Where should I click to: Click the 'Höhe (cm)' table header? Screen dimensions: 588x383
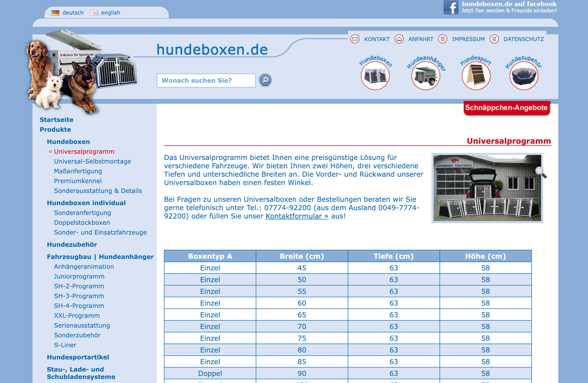coord(486,256)
